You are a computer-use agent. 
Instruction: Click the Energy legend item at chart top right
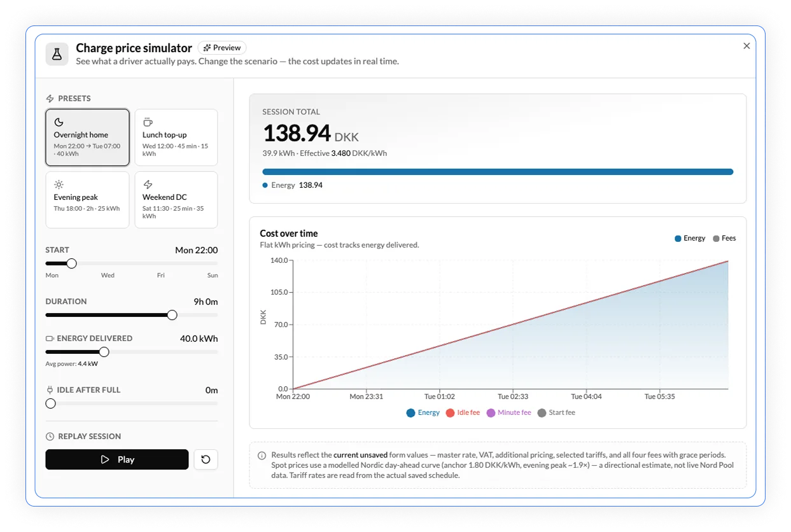point(690,239)
